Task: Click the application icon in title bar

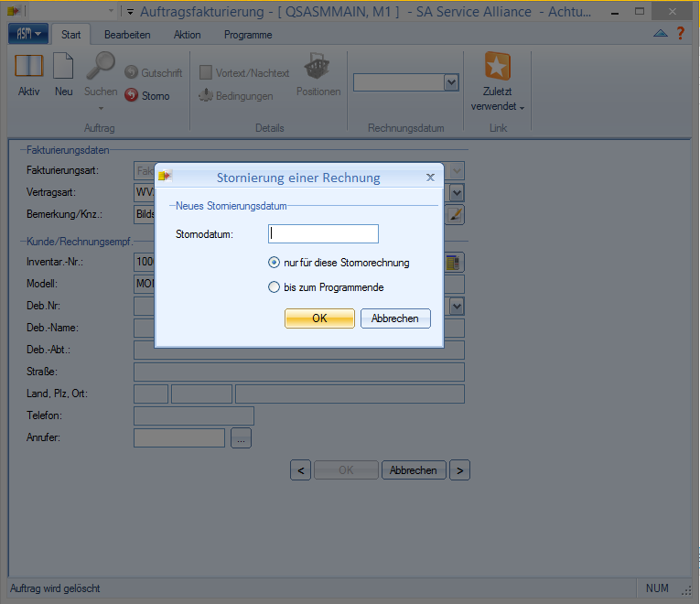Action: point(15,10)
